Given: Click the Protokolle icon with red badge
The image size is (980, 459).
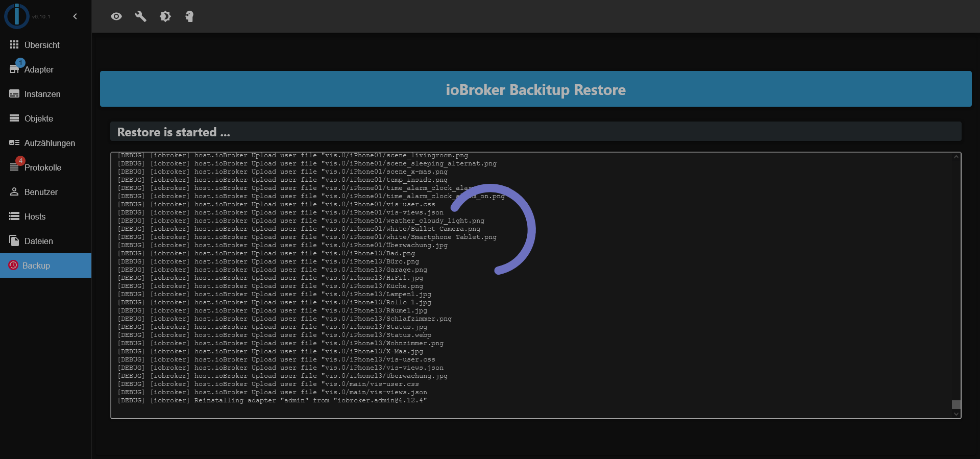Looking at the screenshot, I should pos(15,166).
